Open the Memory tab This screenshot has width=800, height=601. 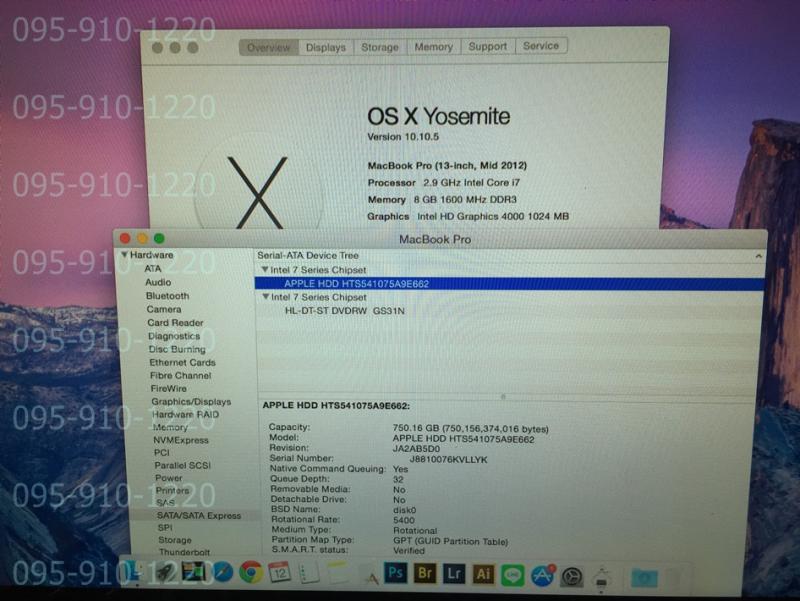pyautogui.click(x=433, y=47)
